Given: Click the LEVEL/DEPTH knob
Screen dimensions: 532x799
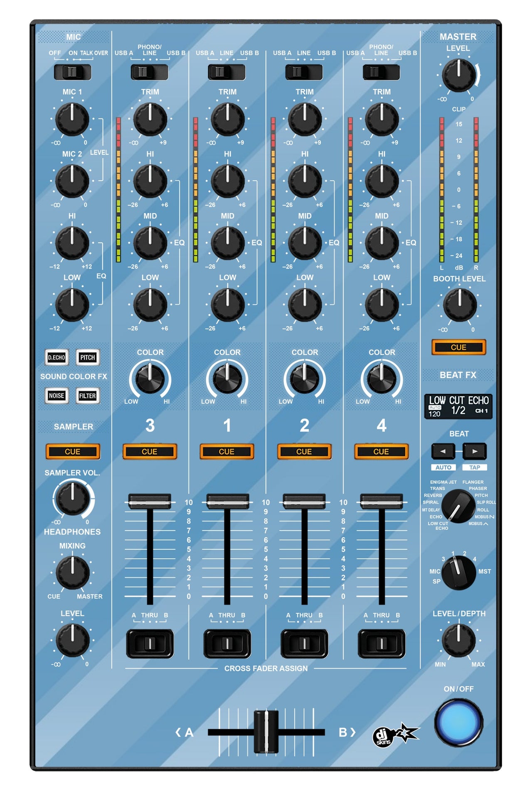Looking at the screenshot, I should pos(458,640).
